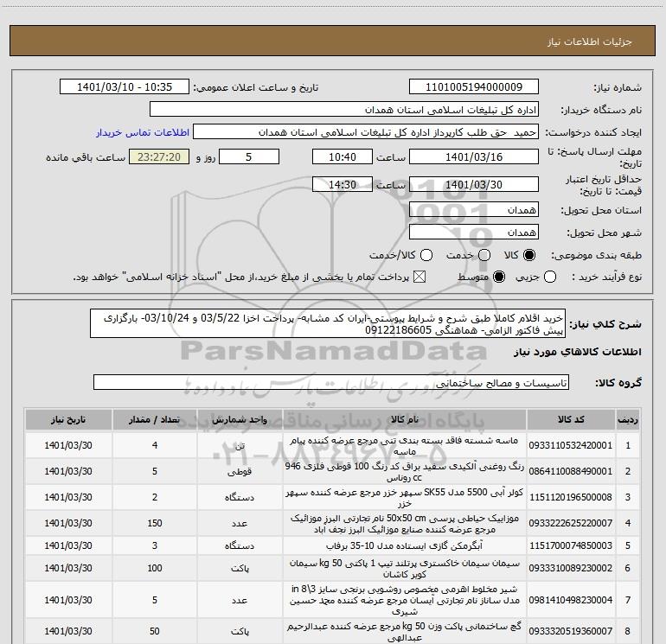Click the remaining time countdown 23:27:20
Image resolution: width=666 pixels, height=644 pixels.
click(x=159, y=156)
